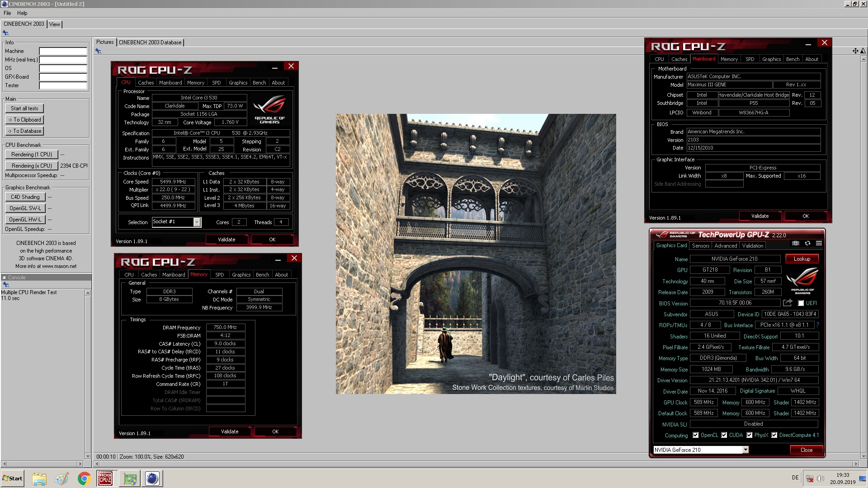Switch to CINEBENCH 2003 Database tab
The height and width of the screenshot is (488, 868).
150,42
